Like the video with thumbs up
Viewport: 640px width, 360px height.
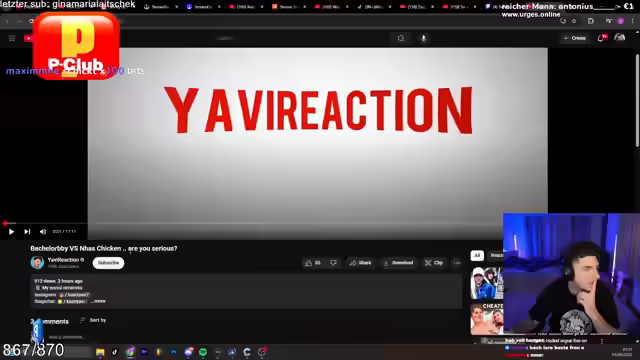pyautogui.click(x=313, y=263)
